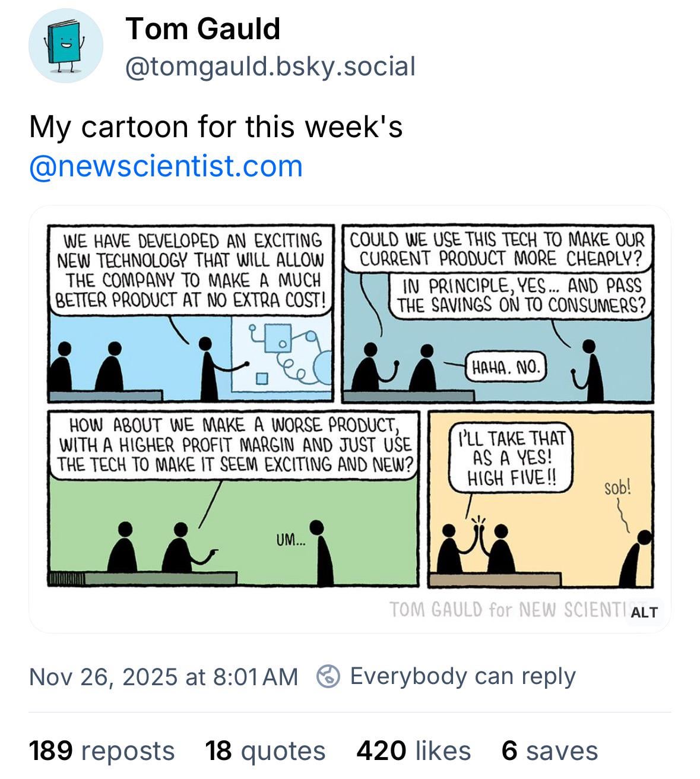This screenshot has width=700, height=779.
Task: Open the @tomgauld.bsky.social handle
Action: (x=270, y=66)
